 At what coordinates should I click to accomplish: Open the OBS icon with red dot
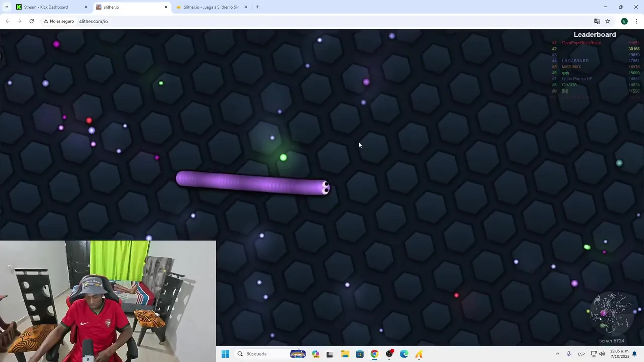(389, 354)
